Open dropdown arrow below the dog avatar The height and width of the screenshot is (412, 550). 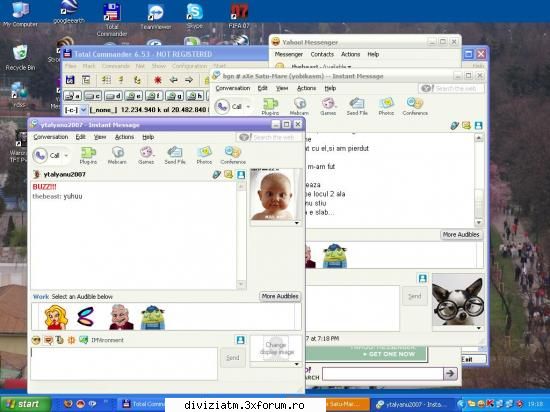[x=479, y=328]
